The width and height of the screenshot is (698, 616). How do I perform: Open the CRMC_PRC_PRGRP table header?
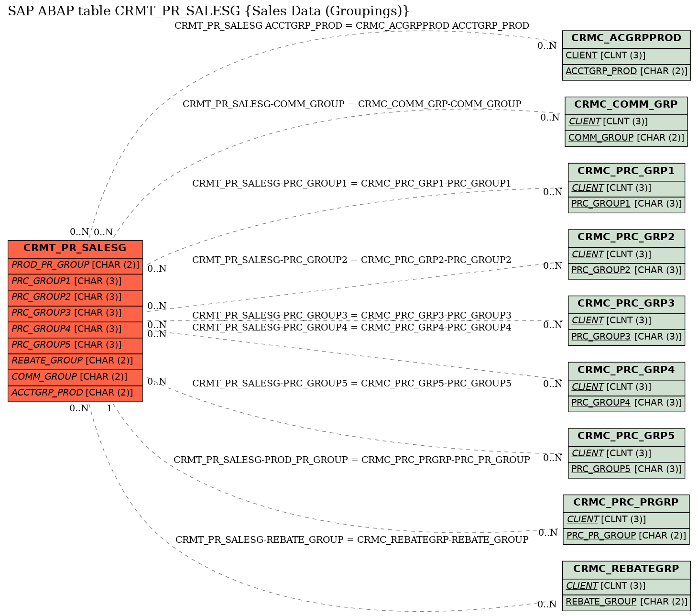pyautogui.click(x=626, y=503)
